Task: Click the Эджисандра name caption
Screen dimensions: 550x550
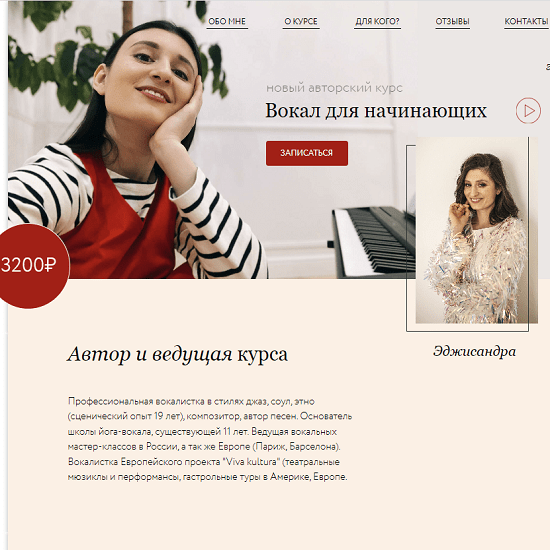Action: (x=474, y=351)
